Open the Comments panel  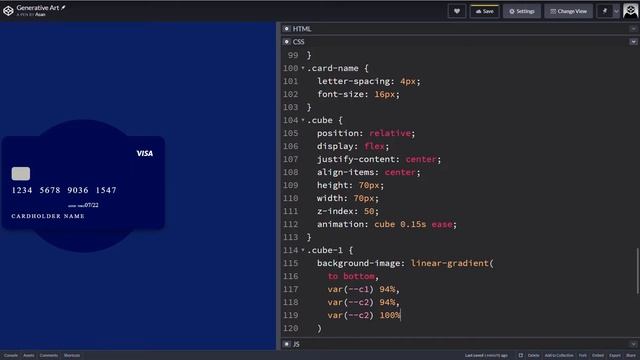49,356
